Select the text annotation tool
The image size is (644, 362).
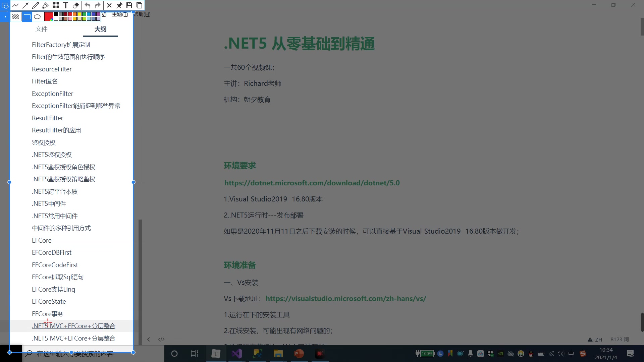click(66, 5)
